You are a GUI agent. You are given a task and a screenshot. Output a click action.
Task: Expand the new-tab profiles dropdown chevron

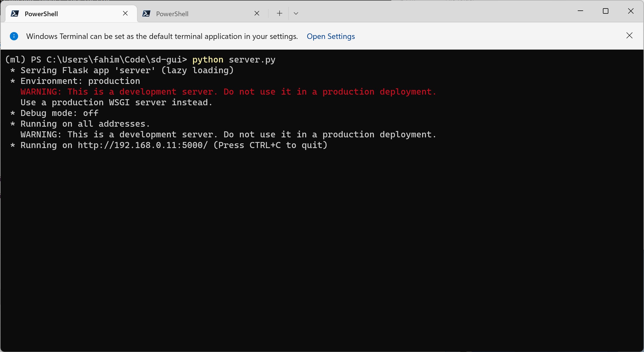(x=296, y=13)
